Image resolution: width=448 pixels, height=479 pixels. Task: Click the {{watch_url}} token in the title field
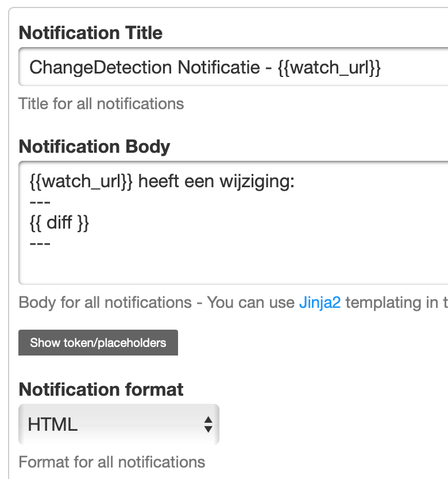(x=329, y=68)
